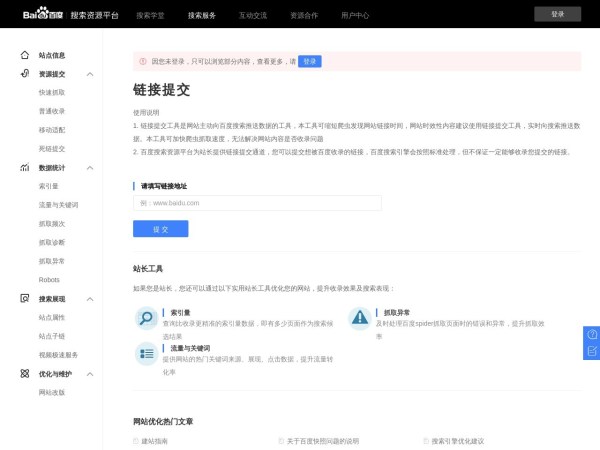Image resolution: width=600 pixels, height=450 pixels.
Task: Collapse the 搜索展现 section chevron
Action: (90, 299)
